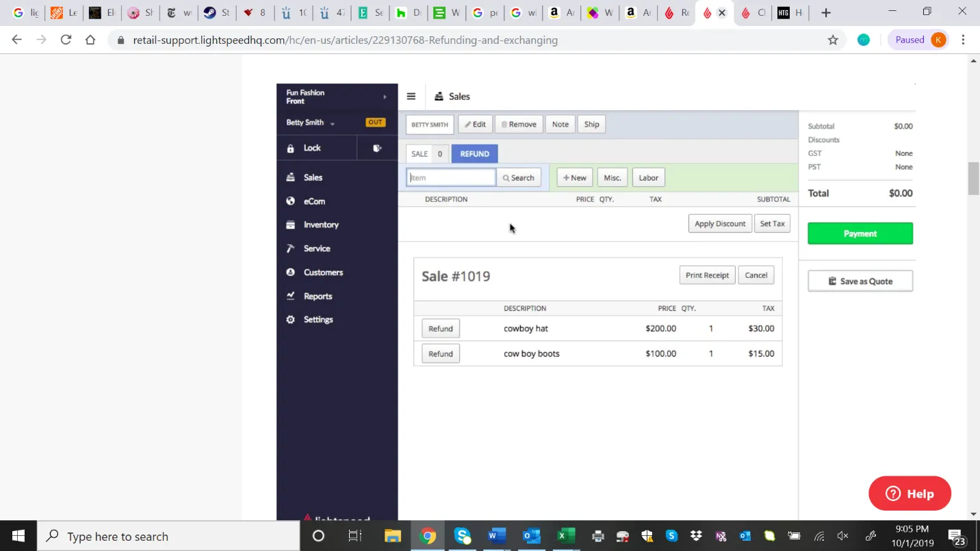980x551 pixels.
Task: Refund the cow boy boots item
Action: tap(441, 354)
